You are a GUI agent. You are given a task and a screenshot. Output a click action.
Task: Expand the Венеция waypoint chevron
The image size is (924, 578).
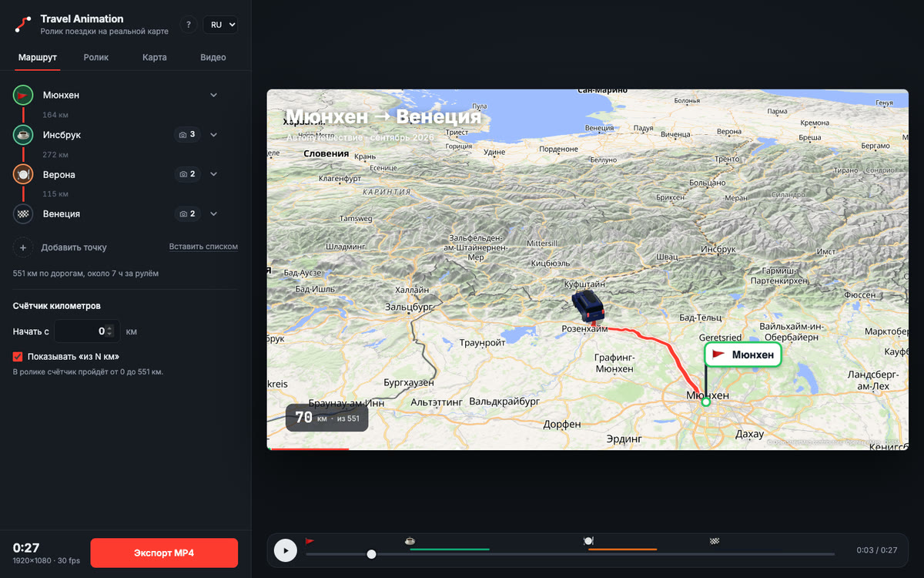214,213
